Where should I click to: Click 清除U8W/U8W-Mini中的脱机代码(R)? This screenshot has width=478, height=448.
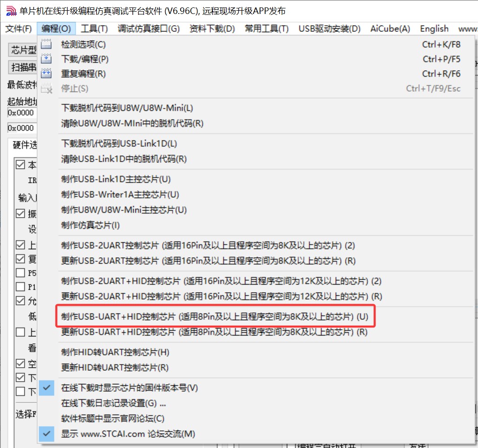click(x=132, y=123)
